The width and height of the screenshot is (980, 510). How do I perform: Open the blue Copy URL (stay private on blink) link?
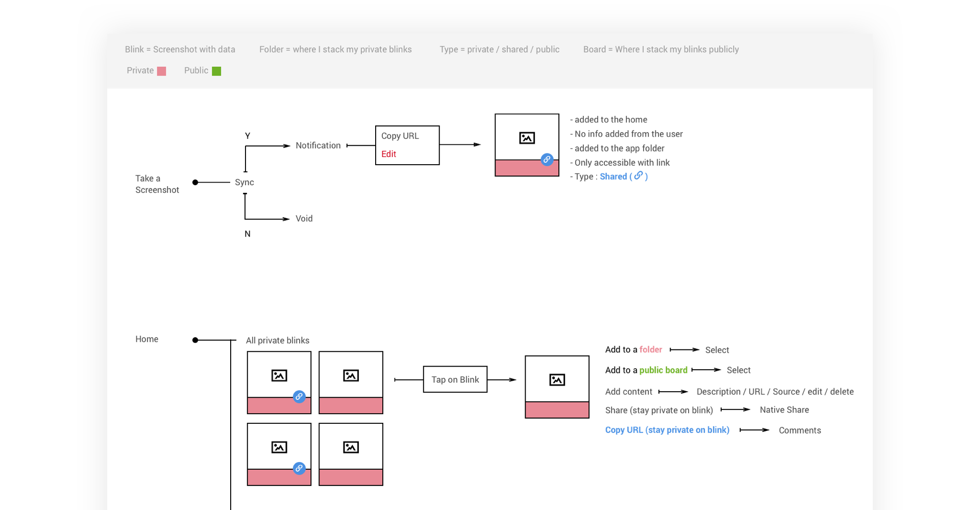click(667, 430)
